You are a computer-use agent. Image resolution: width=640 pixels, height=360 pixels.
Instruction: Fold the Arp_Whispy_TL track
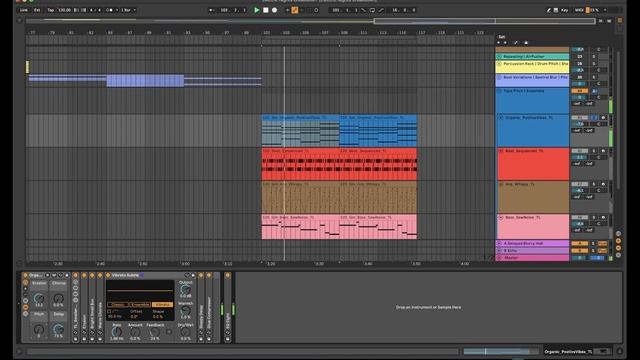click(x=501, y=184)
